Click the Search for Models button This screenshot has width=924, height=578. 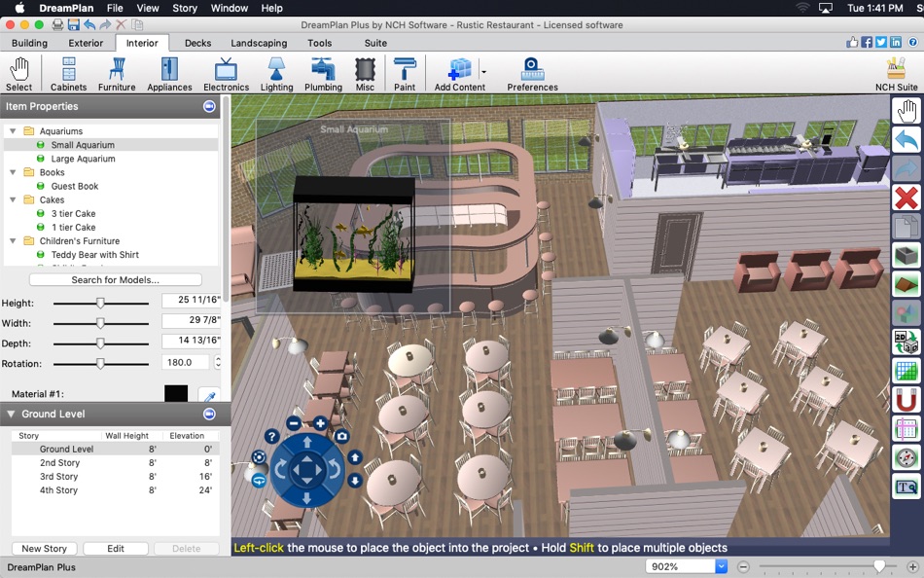click(x=116, y=279)
